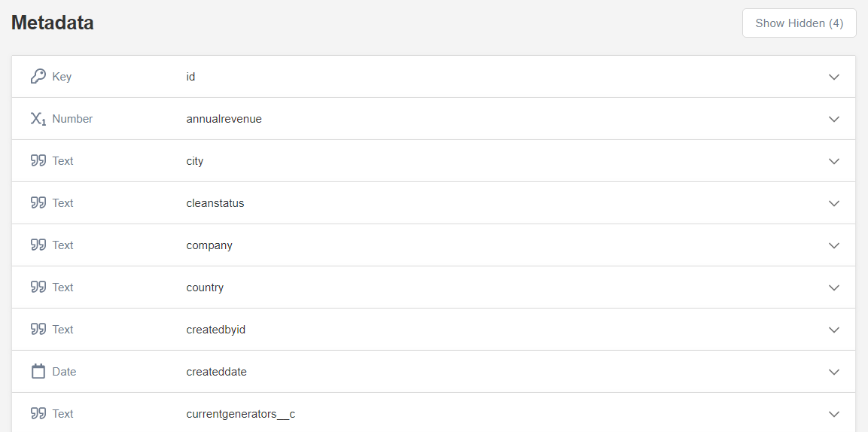Image resolution: width=868 pixels, height=432 pixels.
Task: Show the 4 hidden metadata fields
Action: click(799, 23)
